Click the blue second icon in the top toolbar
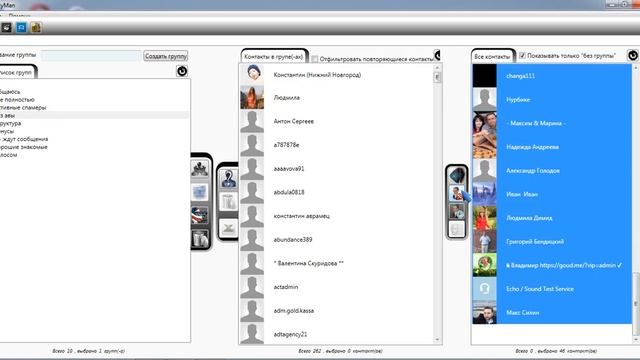The height and width of the screenshot is (360, 640). pyautogui.click(x=21, y=27)
